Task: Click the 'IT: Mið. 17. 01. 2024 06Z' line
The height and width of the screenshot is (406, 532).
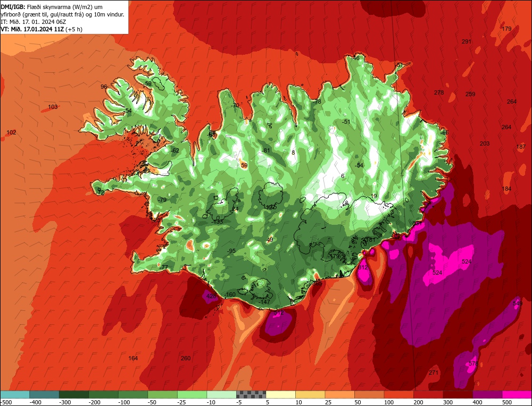Action: pos(33,22)
